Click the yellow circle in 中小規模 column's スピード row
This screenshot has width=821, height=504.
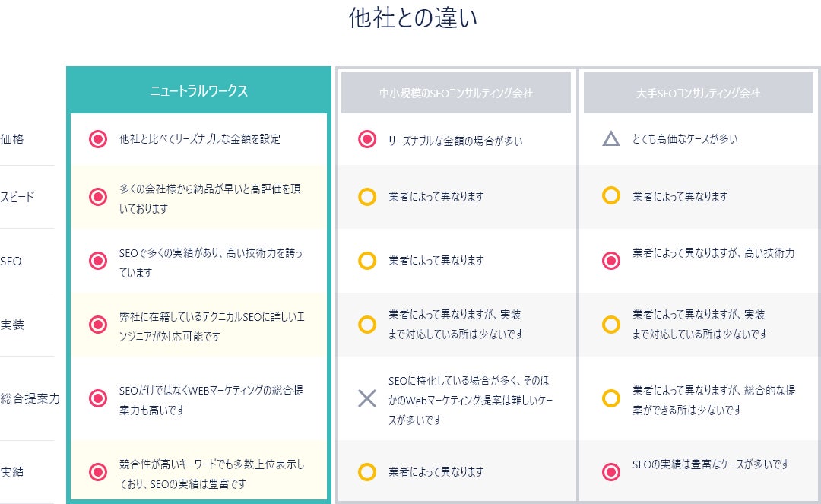(367, 197)
